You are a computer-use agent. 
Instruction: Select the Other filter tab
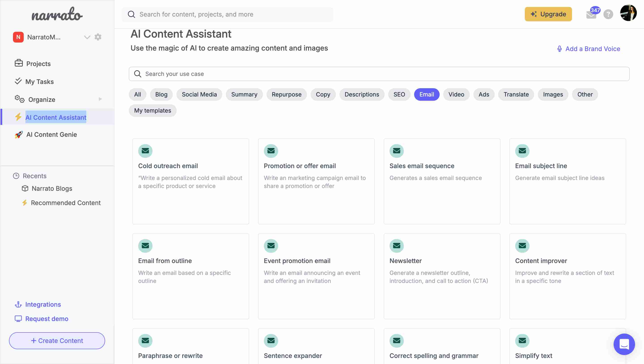(585, 94)
